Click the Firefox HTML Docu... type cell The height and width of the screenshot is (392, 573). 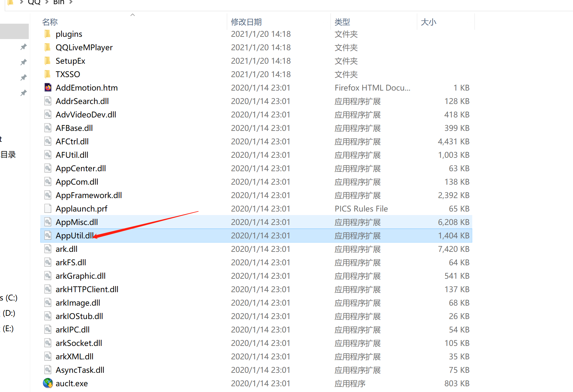(372, 88)
